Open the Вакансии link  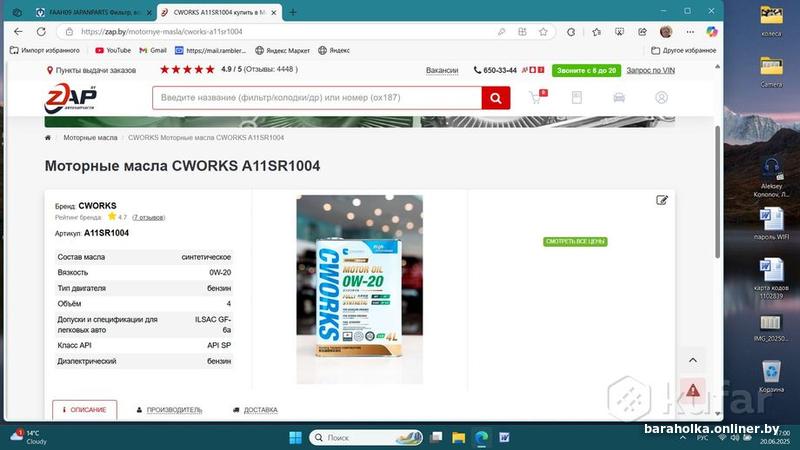click(442, 70)
